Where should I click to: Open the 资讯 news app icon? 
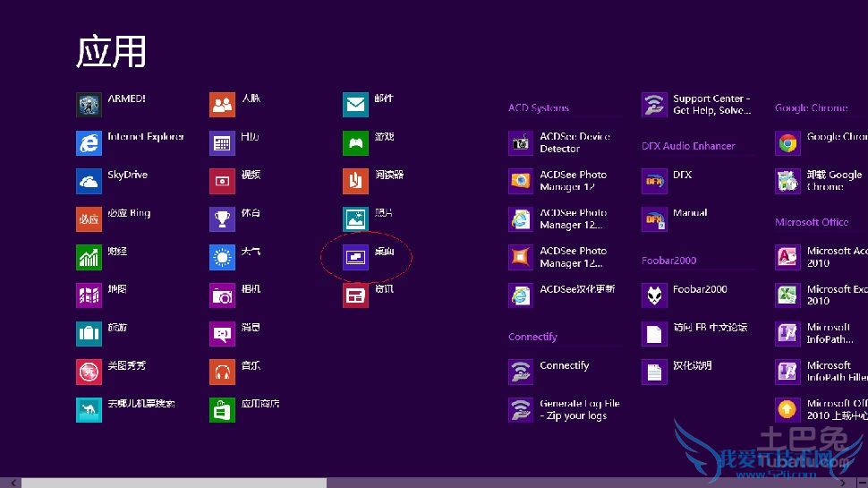[x=355, y=295]
